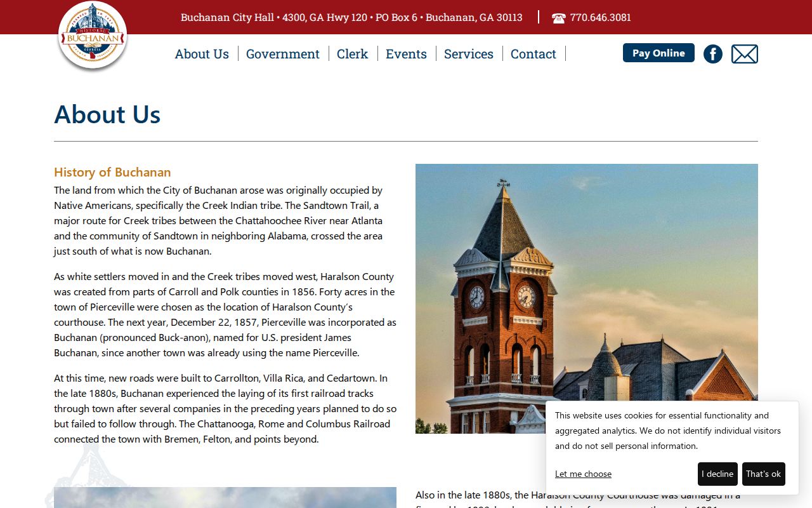This screenshot has height=508, width=812.
Task: Click the History of Buchanan subheading
Action: (112, 172)
